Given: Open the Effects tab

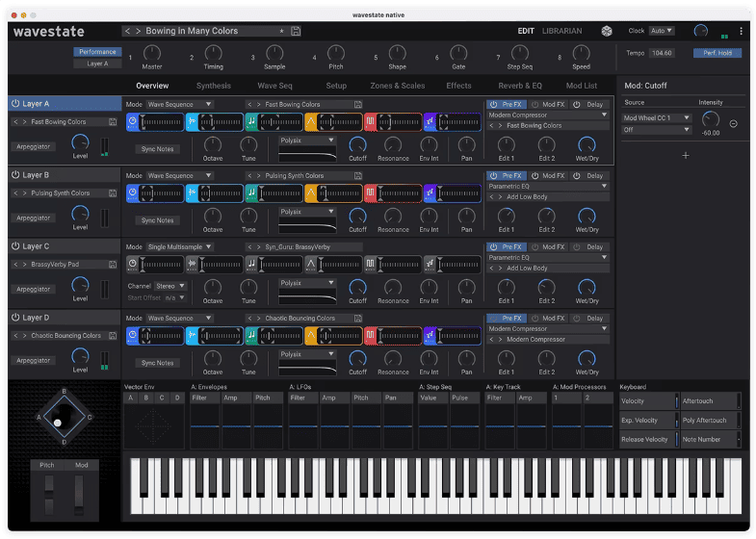Looking at the screenshot, I should pos(458,86).
